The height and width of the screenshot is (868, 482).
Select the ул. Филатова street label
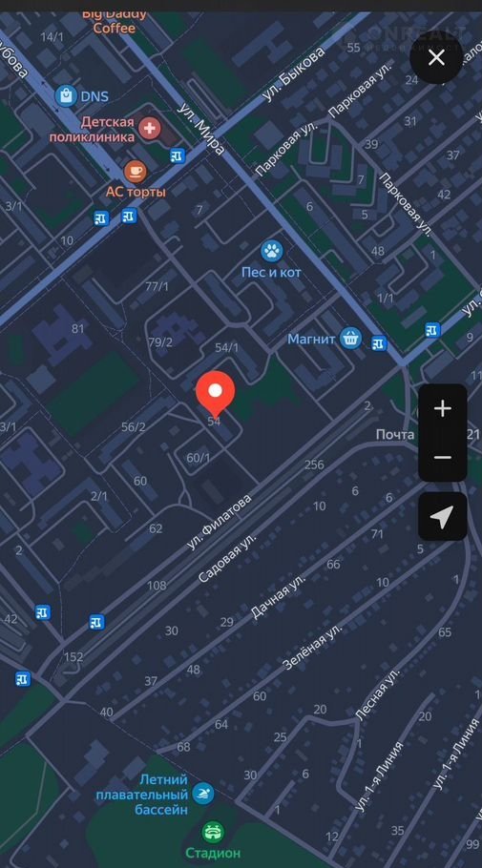click(219, 522)
